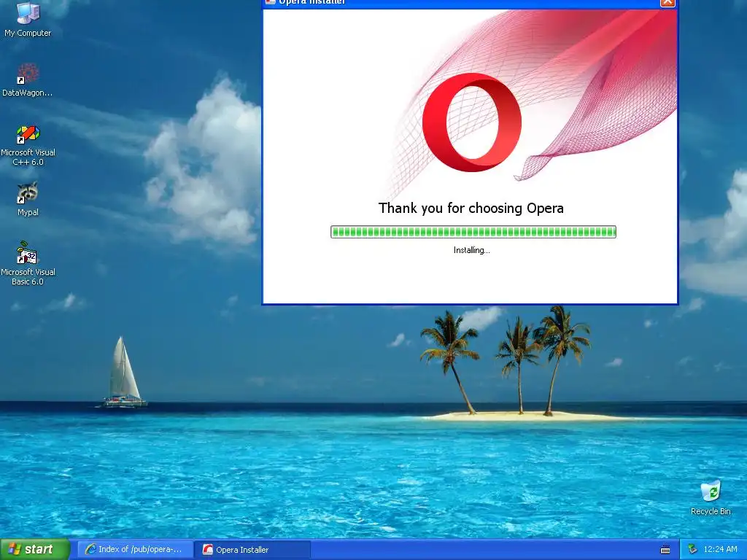The height and width of the screenshot is (560, 747).
Task: Click 'Thank you for choosing Opera' heading
Action: pos(471,208)
